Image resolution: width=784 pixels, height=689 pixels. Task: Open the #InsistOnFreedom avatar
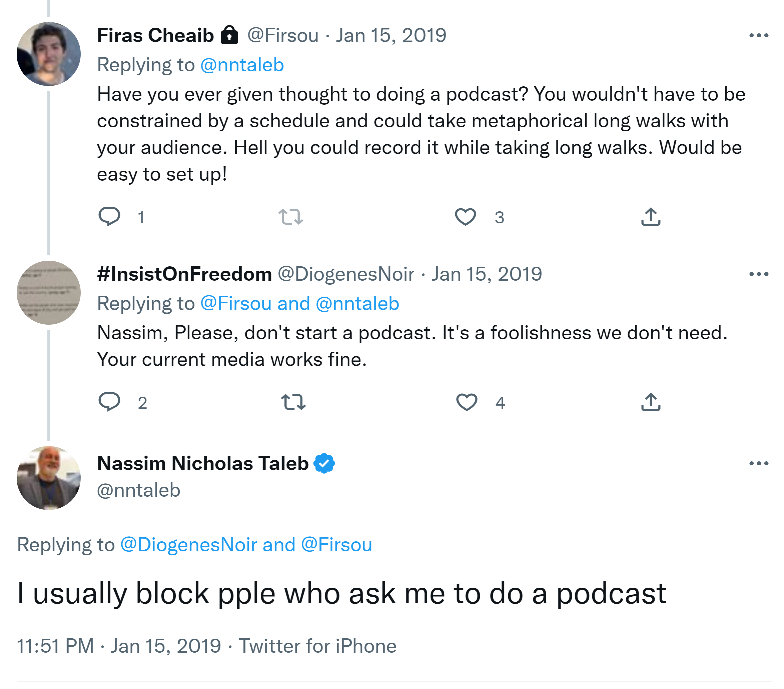(49, 293)
